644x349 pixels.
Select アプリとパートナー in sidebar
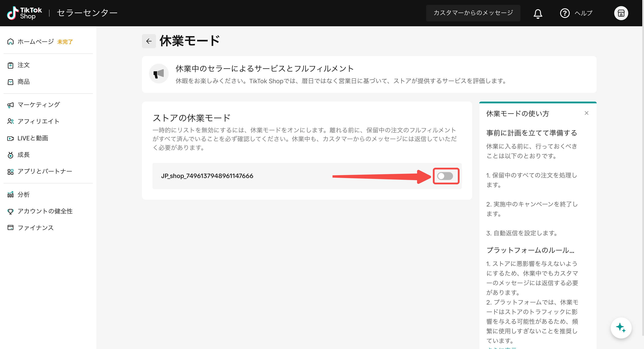45,171
